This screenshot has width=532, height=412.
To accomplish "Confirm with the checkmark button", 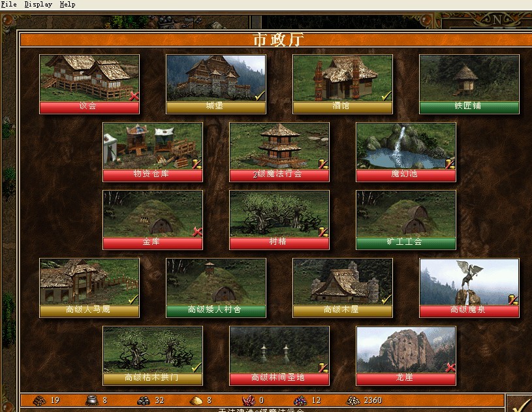I will click(x=520, y=404).
